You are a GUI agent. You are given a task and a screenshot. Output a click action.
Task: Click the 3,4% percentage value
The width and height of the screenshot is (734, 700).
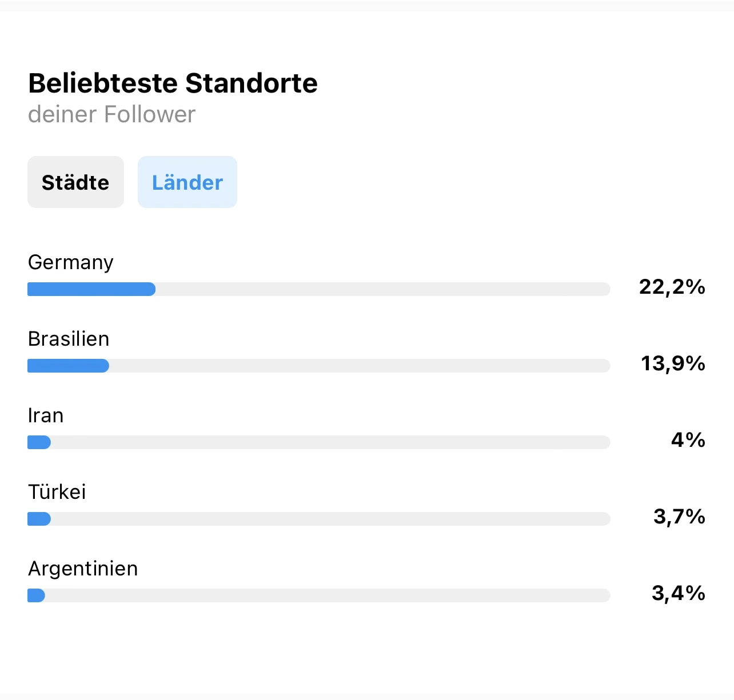[x=678, y=593]
